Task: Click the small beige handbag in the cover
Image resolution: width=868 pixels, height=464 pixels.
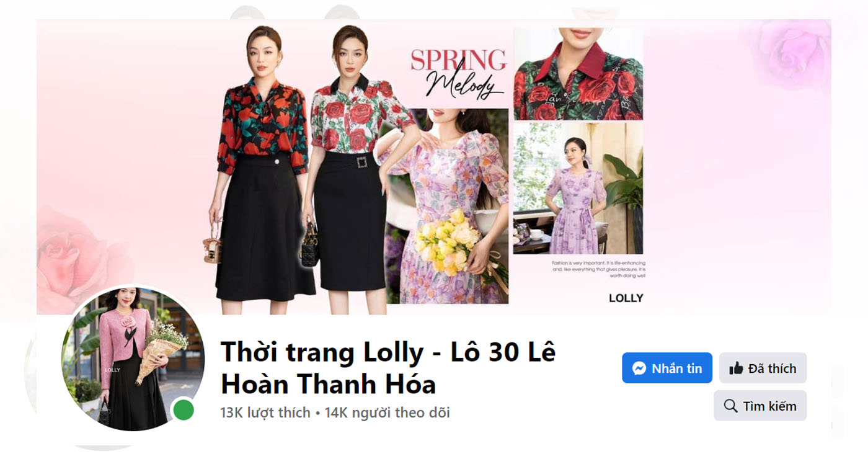Action: pos(213,244)
